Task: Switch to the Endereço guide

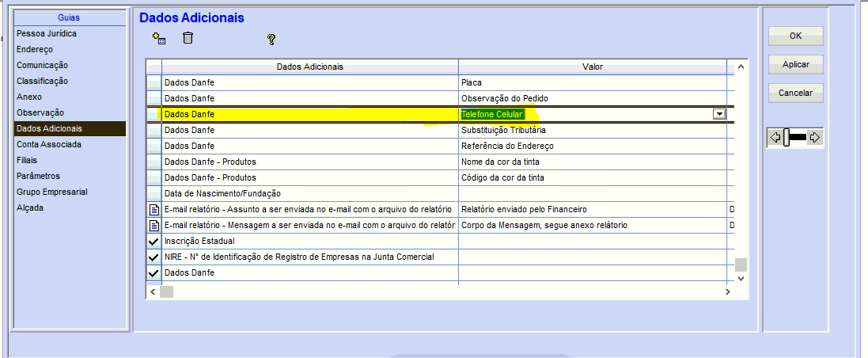Action: click(35, 49)
